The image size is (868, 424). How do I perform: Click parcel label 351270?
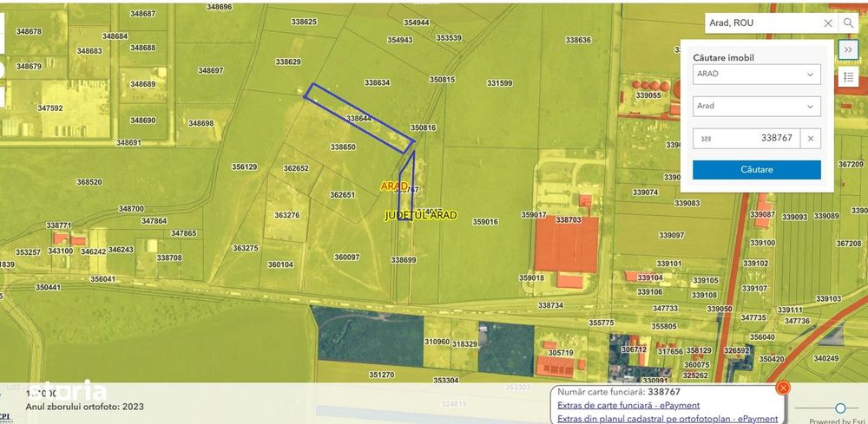click(381, 375)
